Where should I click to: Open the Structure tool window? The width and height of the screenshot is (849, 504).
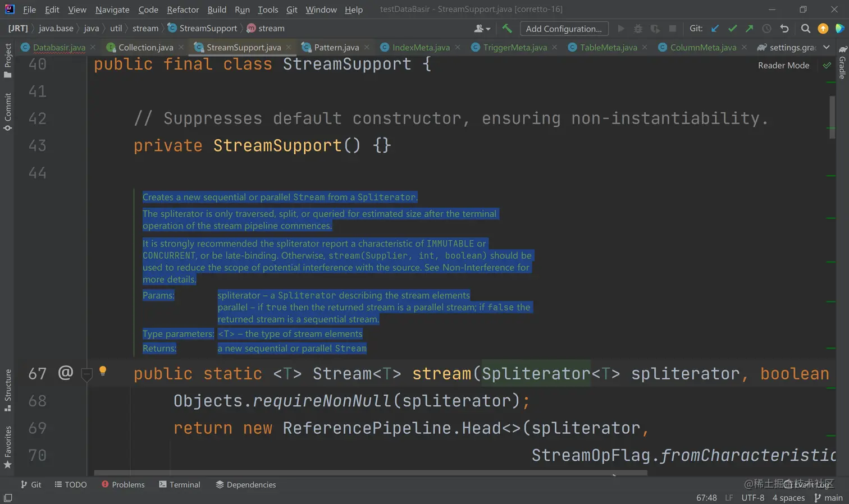tap(7, 390)
